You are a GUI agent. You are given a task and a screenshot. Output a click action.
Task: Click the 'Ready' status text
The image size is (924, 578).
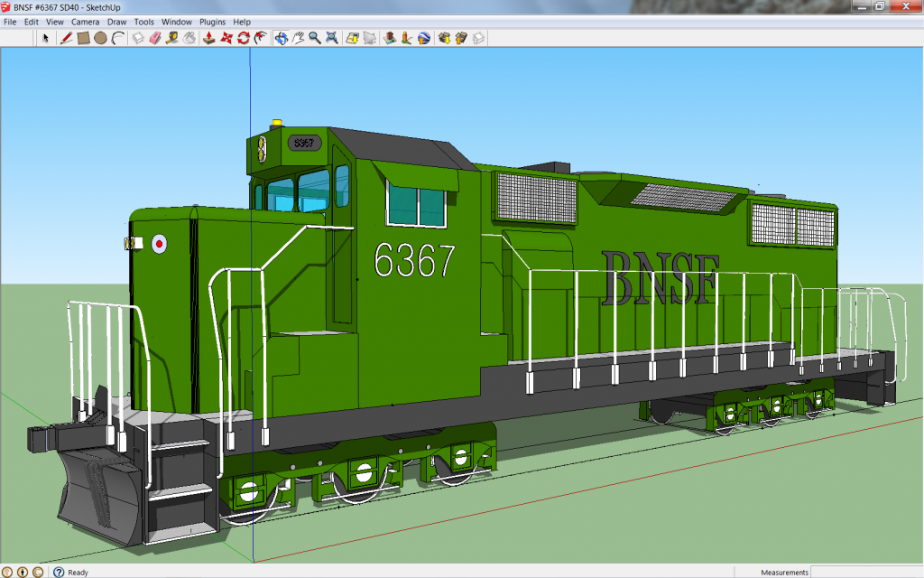coord(78,572)
